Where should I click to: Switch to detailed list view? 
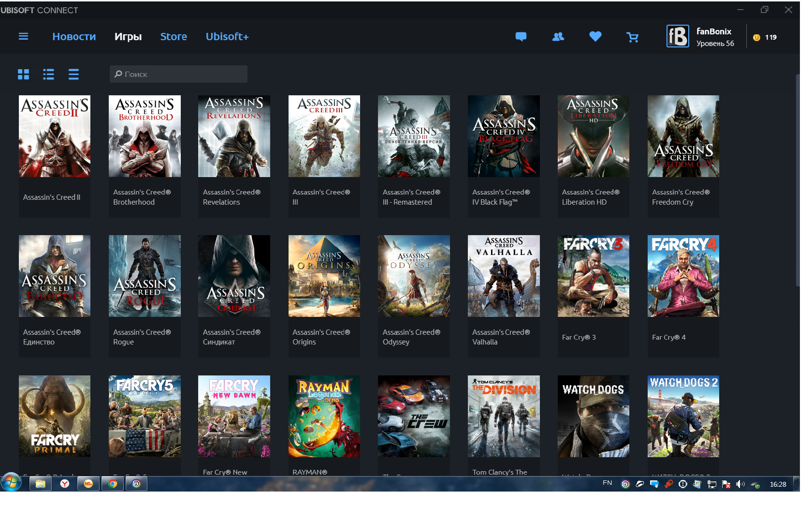point(48,74)
